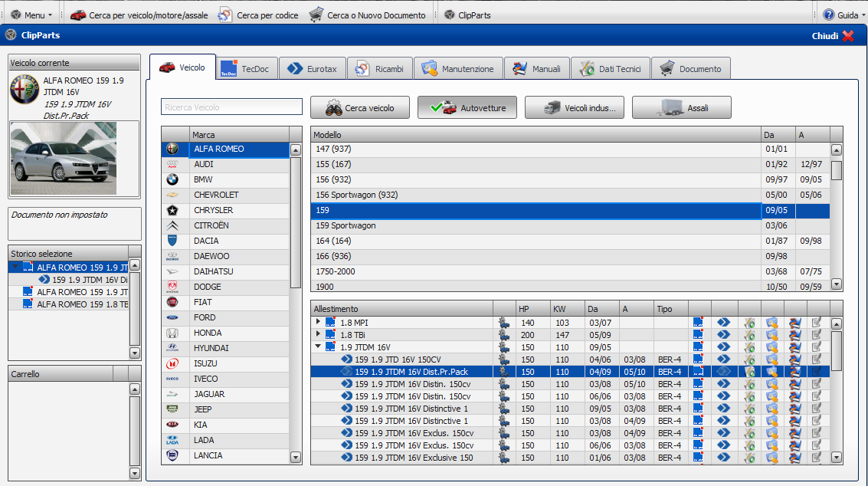Click the Alfa Romeo 159 car thumbnail
The width and height of the screenshot is (868, 486).
pos(64,159)
